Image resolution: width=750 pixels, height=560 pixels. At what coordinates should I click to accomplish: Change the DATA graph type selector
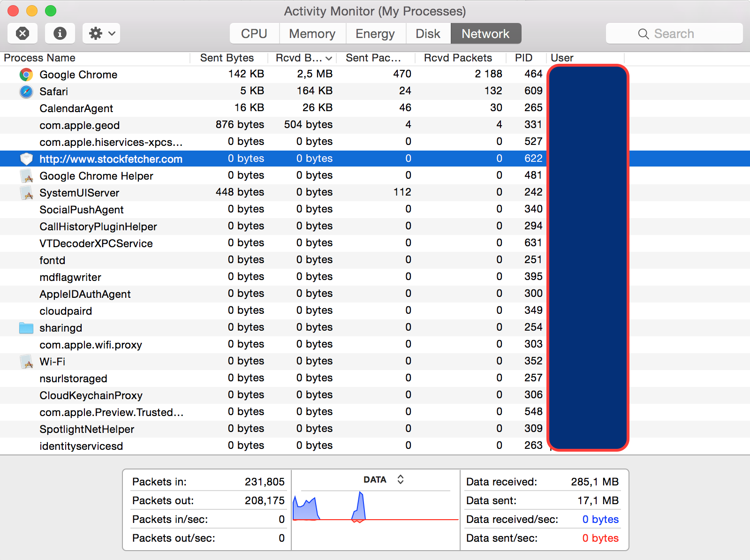384,480
